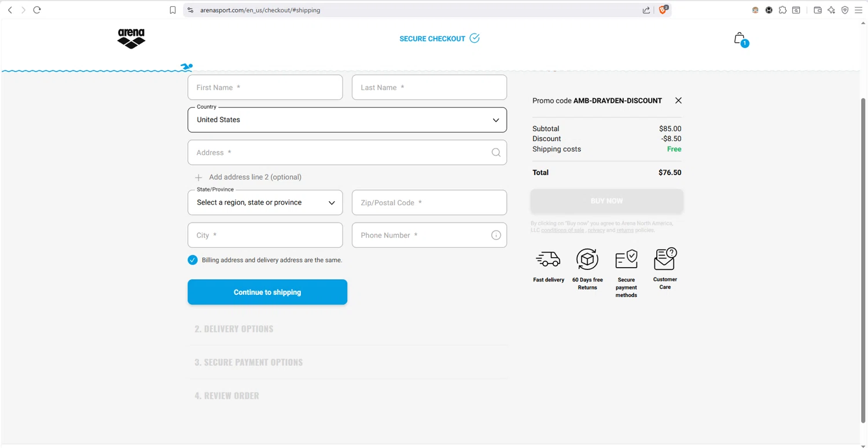The height and width of the screenshot is (448, 868).
Task: Toggle billing address same as delivery checkbox
Action: pos(193,260)
